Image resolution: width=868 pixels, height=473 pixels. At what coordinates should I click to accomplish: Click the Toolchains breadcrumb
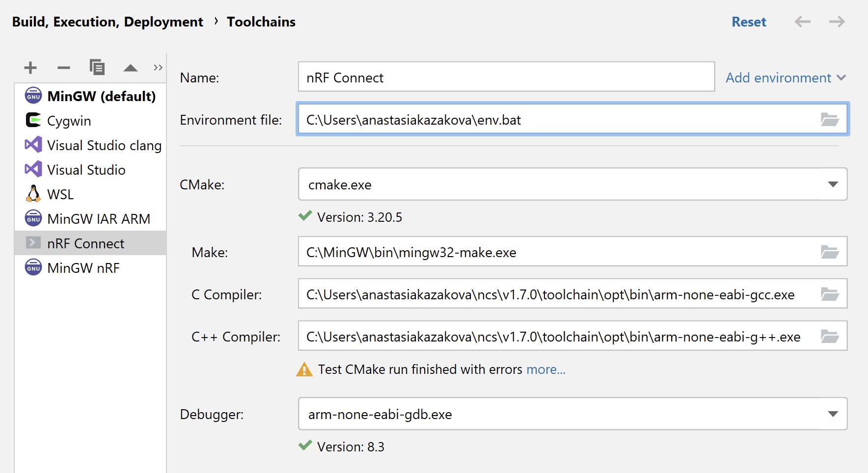[x=261, y=22]
